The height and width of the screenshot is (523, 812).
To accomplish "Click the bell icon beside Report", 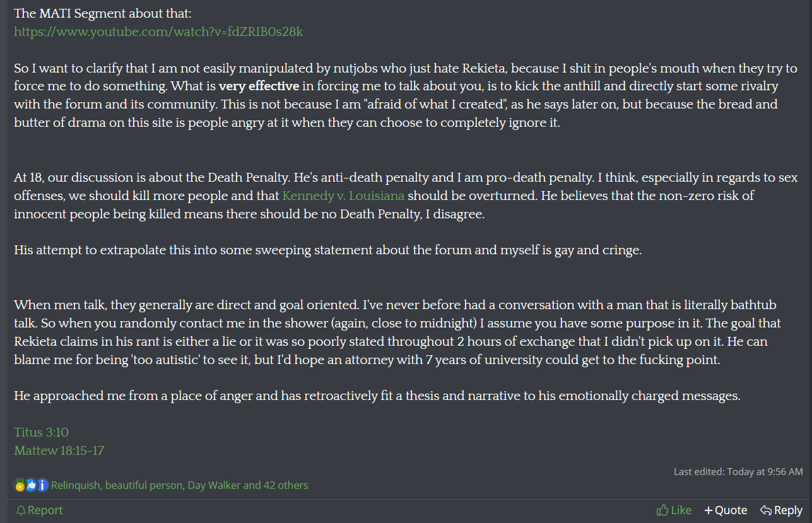I will click(21, 510).
